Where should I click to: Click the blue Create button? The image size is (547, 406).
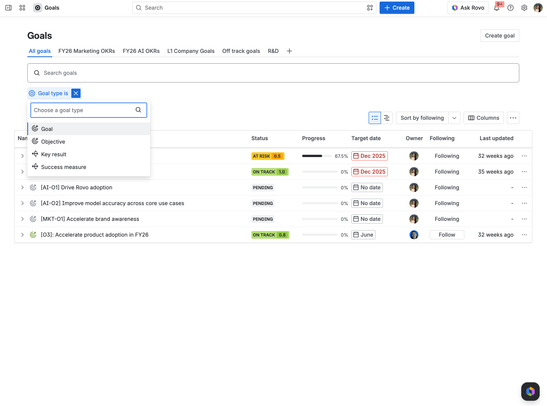point(397,8)
